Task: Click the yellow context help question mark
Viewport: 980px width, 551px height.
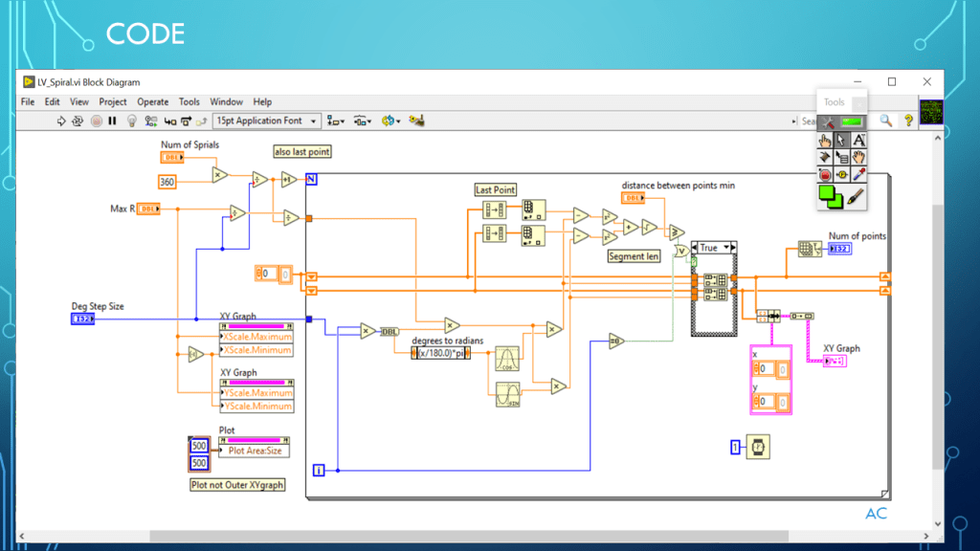Action: (908, 121)
